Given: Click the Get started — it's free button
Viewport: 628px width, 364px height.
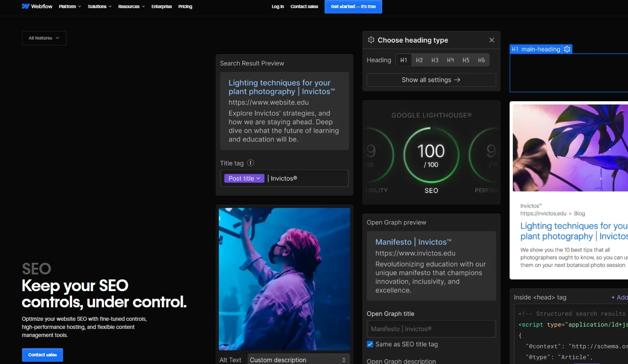Looking at the screenshot, I should pos(353,7).
